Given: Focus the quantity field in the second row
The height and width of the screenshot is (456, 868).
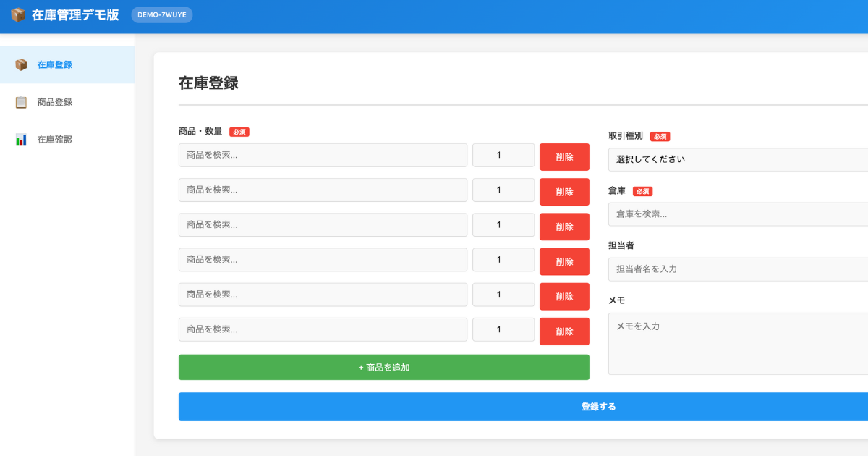Looking at the screenshot, I should click(x=503, y=190).
